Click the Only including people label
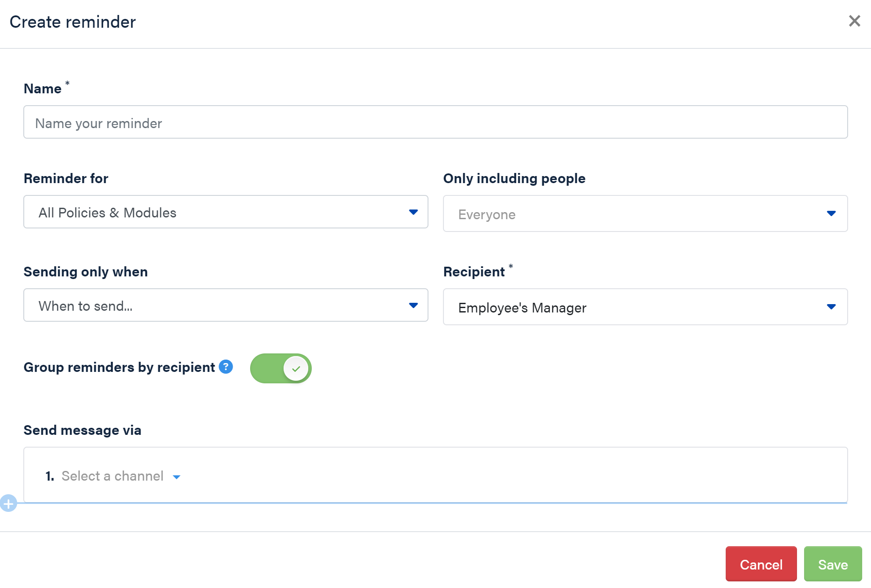The image size is (871, 588). [514, 179]
